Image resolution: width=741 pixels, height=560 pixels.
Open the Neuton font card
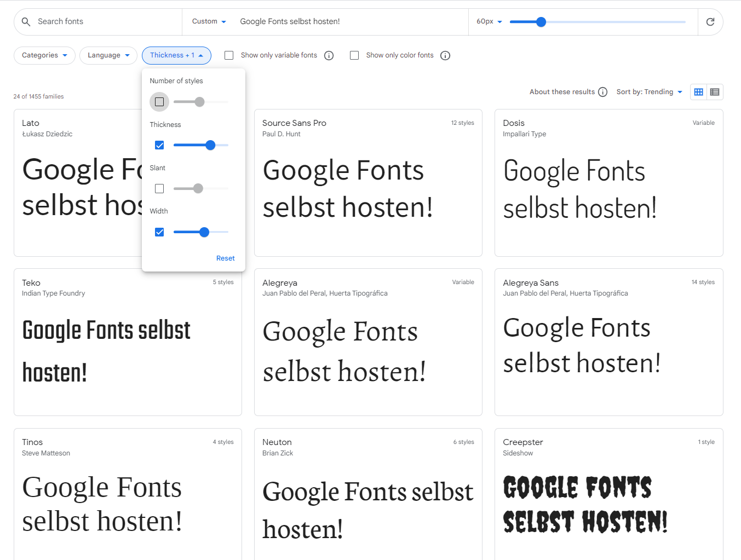click(x=368, y=494)
